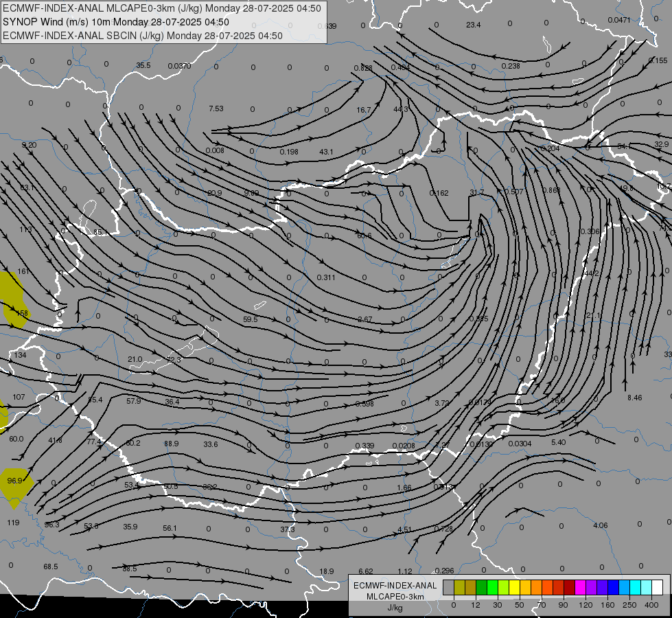Image resolution: width=672 pixels, height=618 pixels.
Task: Click the map value 5.40
Action: (559, 442)
